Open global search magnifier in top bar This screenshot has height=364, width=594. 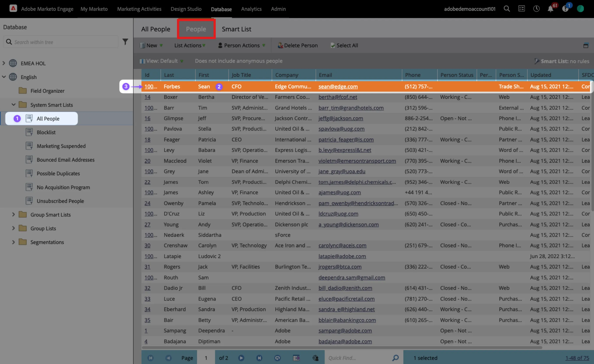click(x=507, y=9)
